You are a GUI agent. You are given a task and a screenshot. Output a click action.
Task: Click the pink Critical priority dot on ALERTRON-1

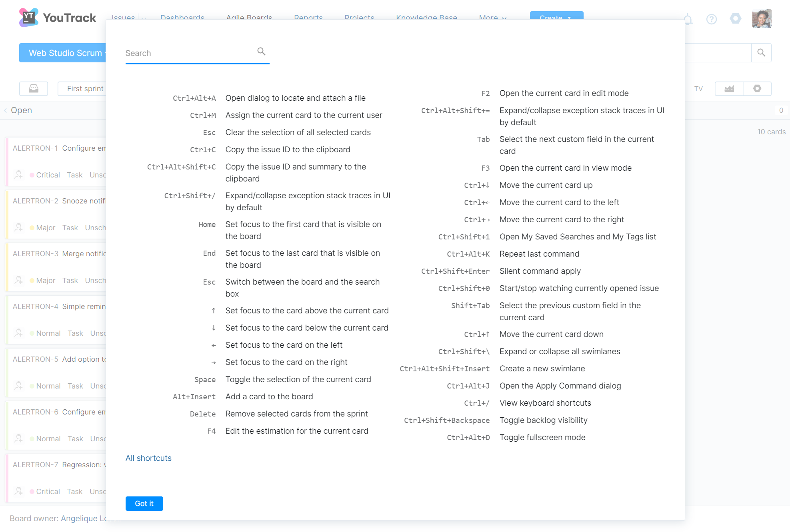click(32, 175)
